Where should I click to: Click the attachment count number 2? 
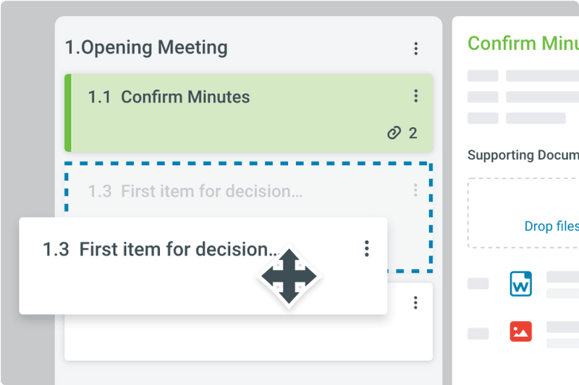pyautogui.click(x=413, y=133)
